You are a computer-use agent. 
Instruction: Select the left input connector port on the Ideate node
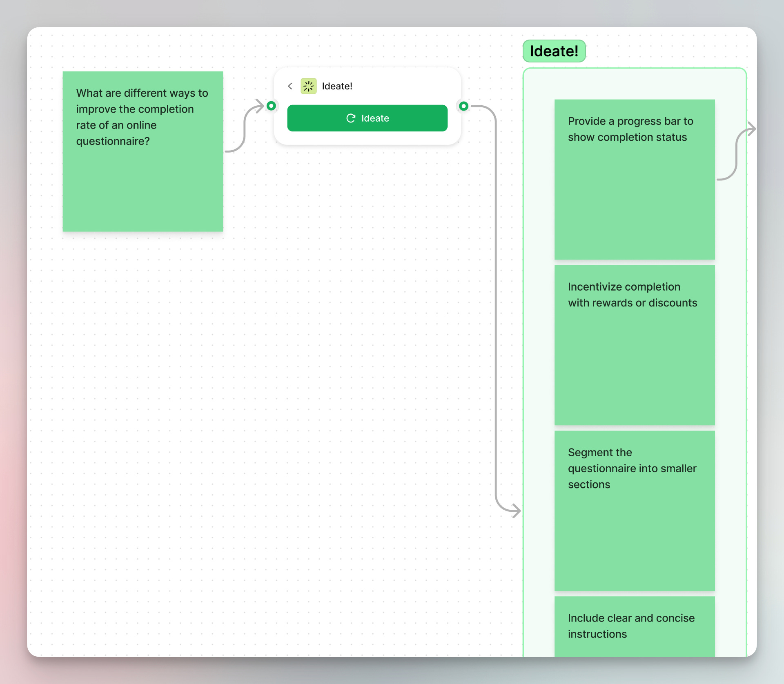(x=271, y=106)
